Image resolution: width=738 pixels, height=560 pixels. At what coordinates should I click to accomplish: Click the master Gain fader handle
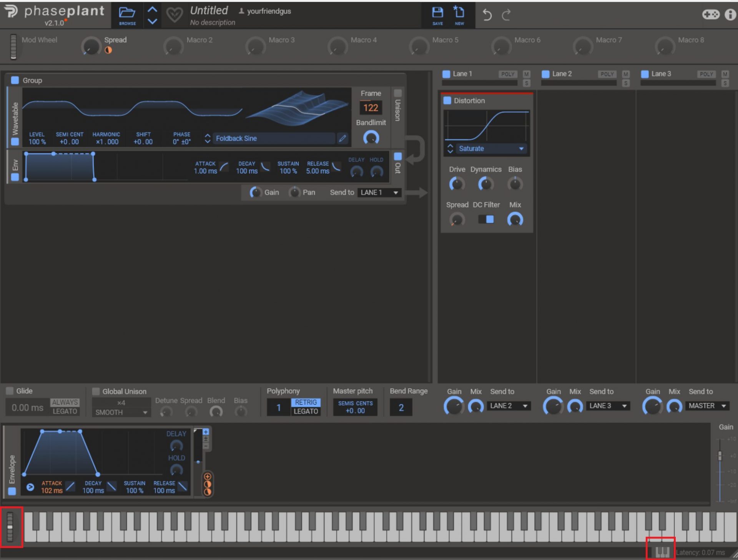720,456
